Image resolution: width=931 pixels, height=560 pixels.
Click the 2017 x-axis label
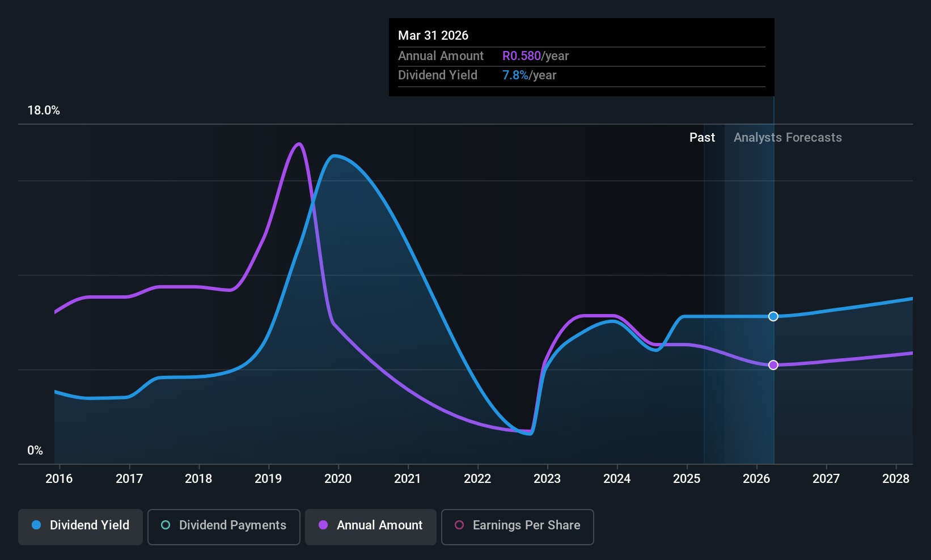(129, 479)
